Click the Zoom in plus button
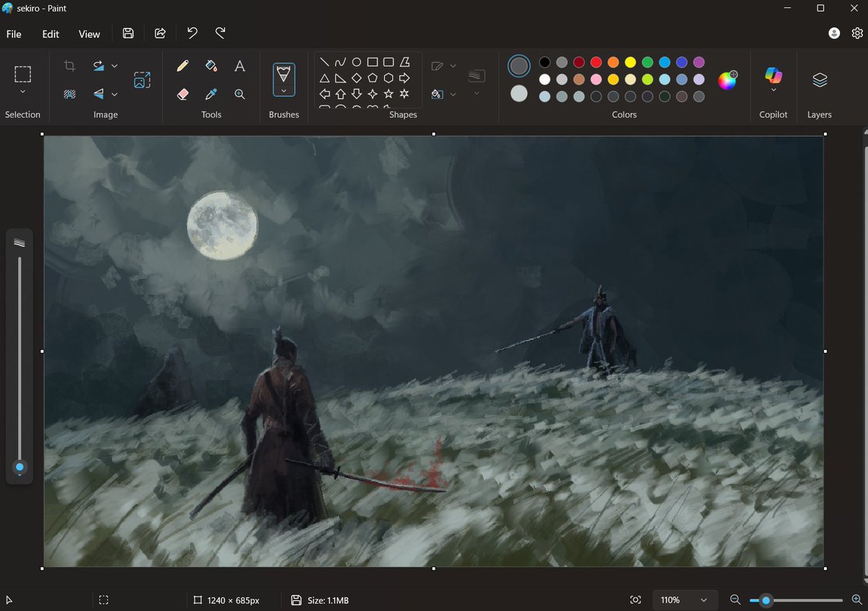This screenshot has height=611, width=868. (x=856, y=600)
